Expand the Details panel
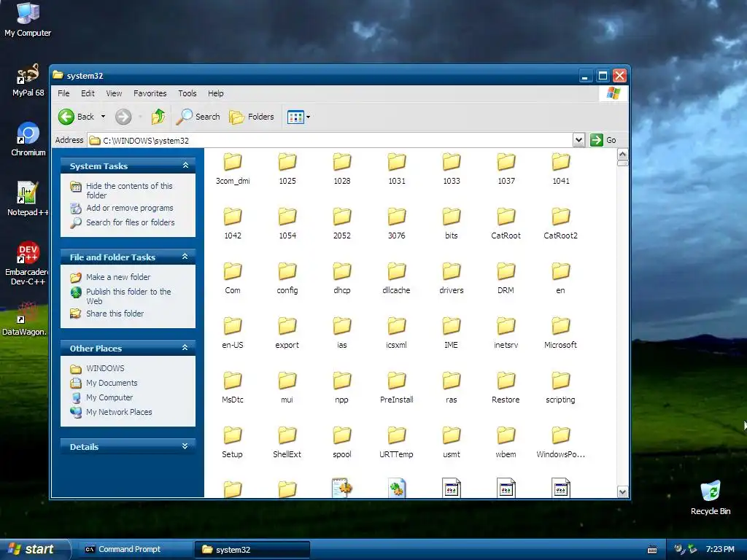The image size is (747, 560). tap(185, 446)
